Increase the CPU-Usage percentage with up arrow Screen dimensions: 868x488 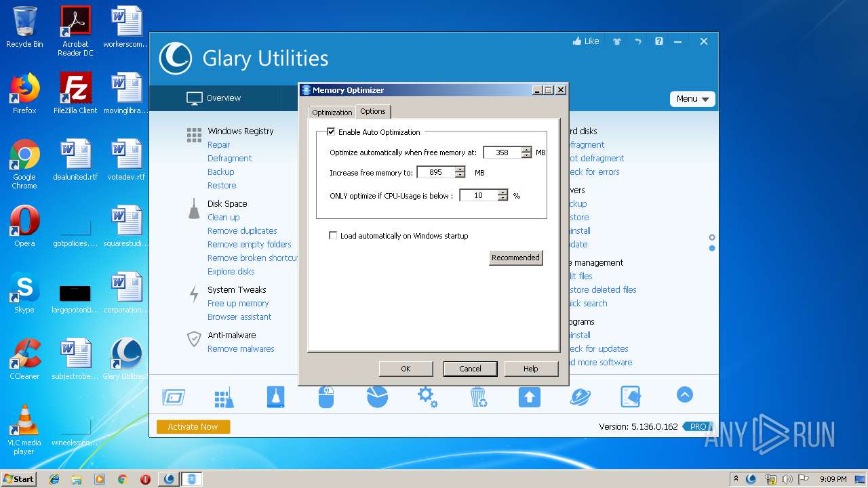pos(502,192)
